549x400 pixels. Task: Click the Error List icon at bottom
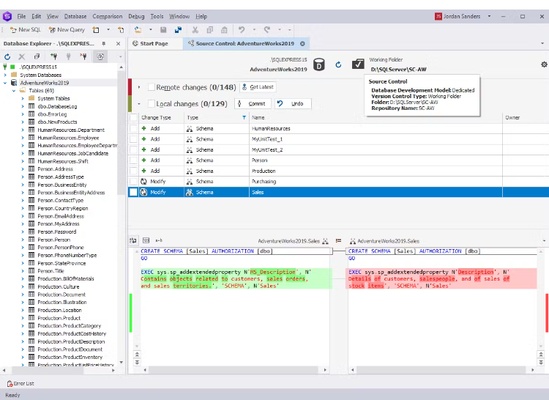tap(10, 384)
